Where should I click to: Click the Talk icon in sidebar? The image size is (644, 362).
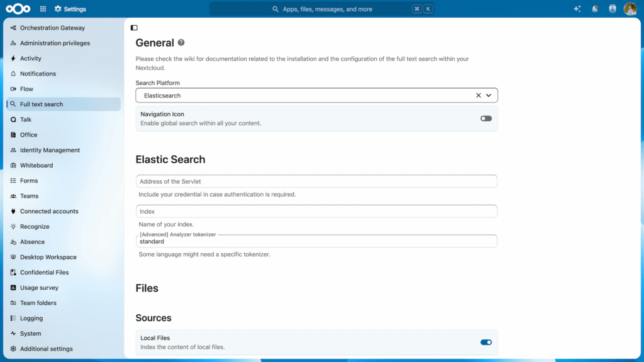coord(13,119)
